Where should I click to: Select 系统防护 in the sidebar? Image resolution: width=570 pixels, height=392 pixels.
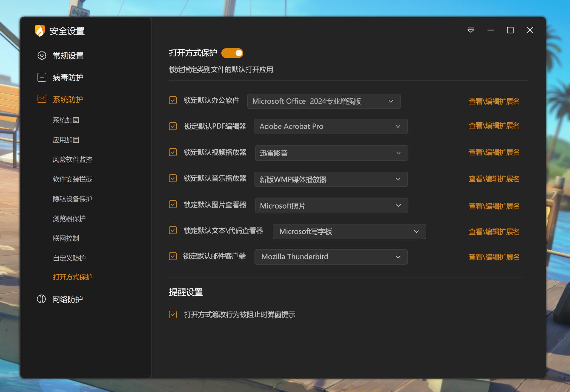[68, 99]
